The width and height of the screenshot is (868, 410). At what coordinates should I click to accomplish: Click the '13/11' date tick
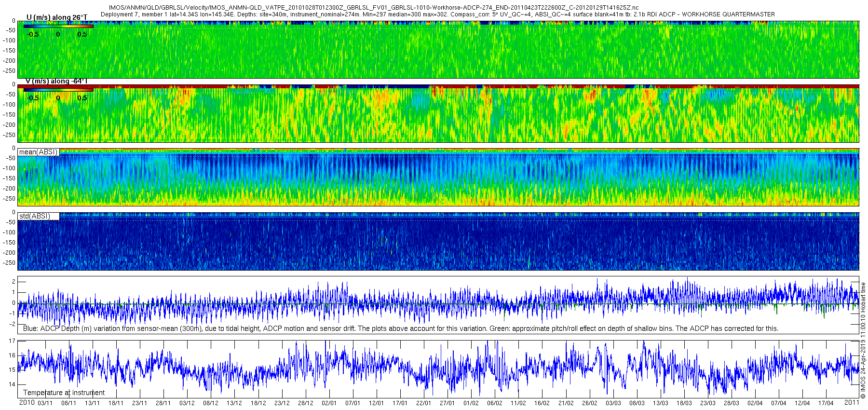(x=93, y=403)
